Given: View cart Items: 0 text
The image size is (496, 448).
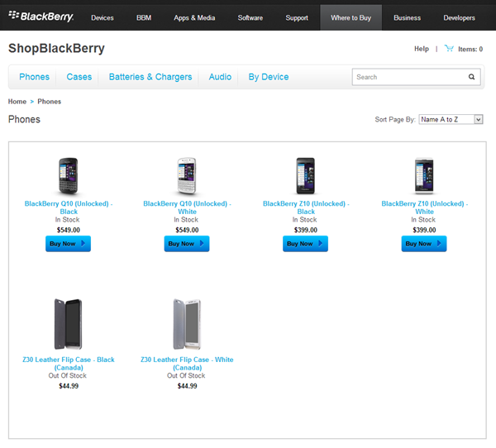Looking at the screenshot, I should click(470, 49).
